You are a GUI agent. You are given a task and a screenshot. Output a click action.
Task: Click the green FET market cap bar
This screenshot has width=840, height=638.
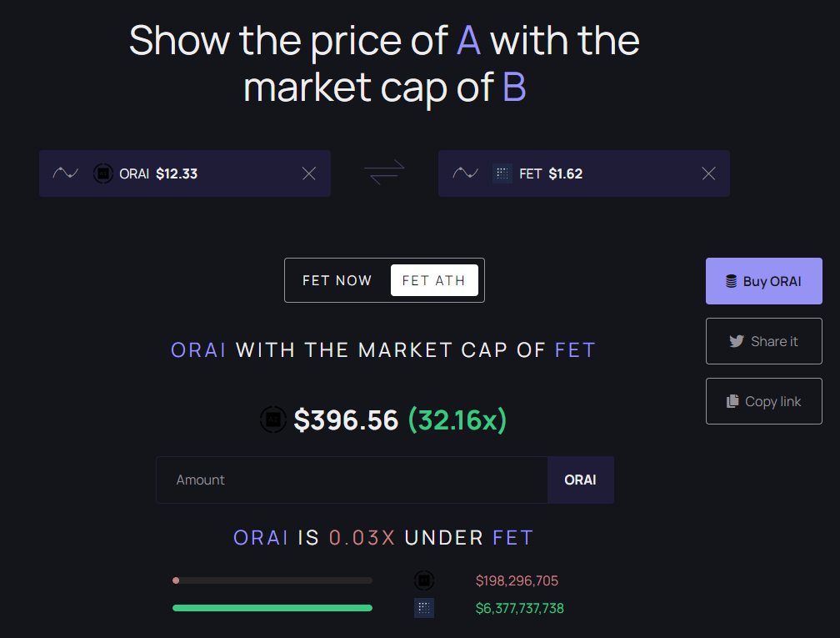point(272,608)
